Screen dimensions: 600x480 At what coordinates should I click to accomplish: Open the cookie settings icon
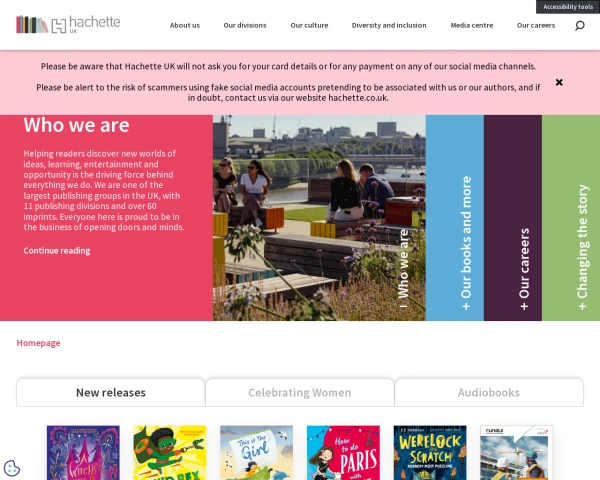12,468
